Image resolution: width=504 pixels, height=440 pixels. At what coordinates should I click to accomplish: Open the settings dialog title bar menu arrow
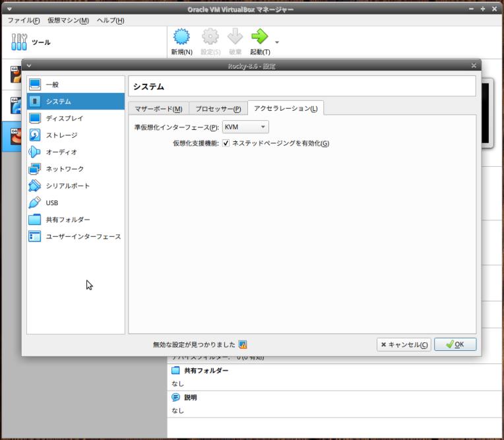point(29,65)
